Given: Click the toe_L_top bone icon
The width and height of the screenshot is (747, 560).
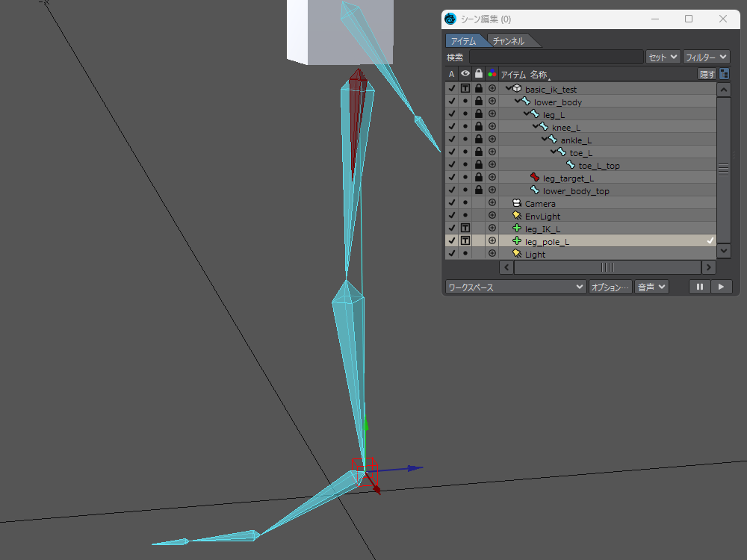Looking at the screenshot, I should click(571, 165).
